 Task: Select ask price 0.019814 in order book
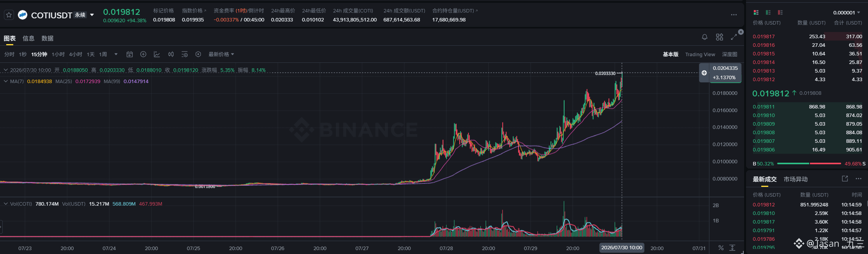(x=764, y=62)
